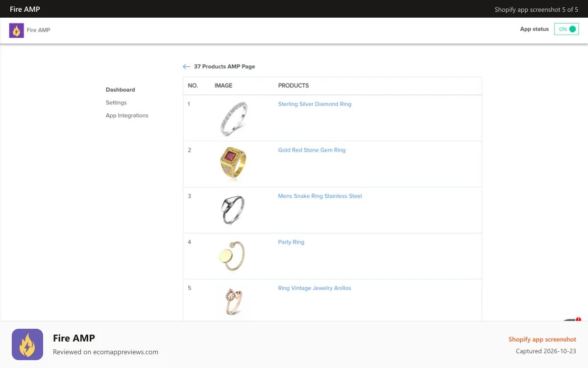Open the Settings sidebar item
This screenshot has height=368, width=588.
(x=116, y=103)
